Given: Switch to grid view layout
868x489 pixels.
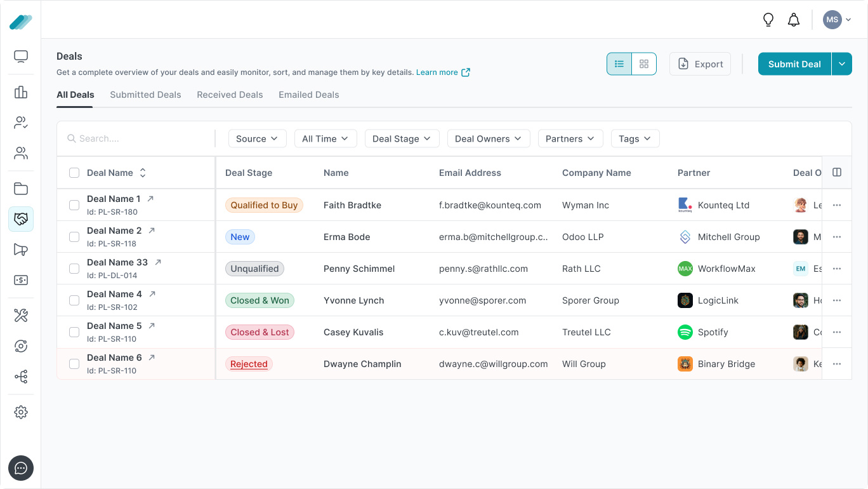Looking at the screenshot, I should (x=644, y=64).
